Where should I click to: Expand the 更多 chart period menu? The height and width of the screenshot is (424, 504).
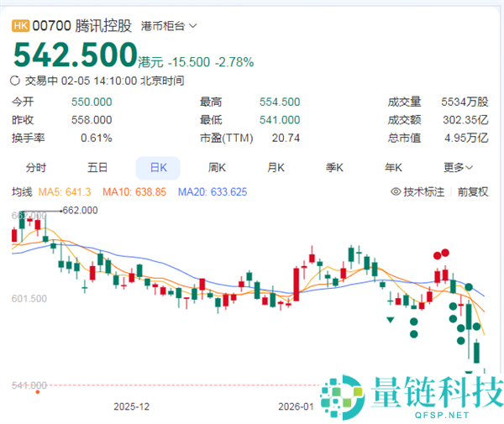pos(458,167)
